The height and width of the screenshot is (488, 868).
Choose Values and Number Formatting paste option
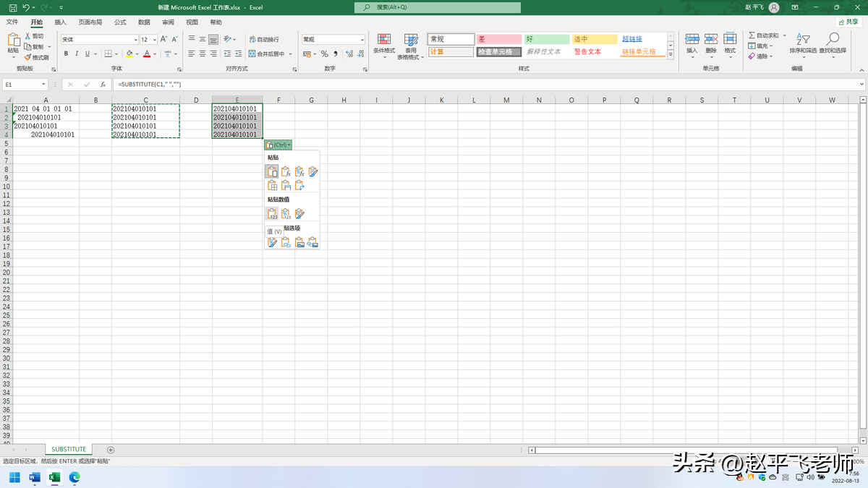point(286,213)
